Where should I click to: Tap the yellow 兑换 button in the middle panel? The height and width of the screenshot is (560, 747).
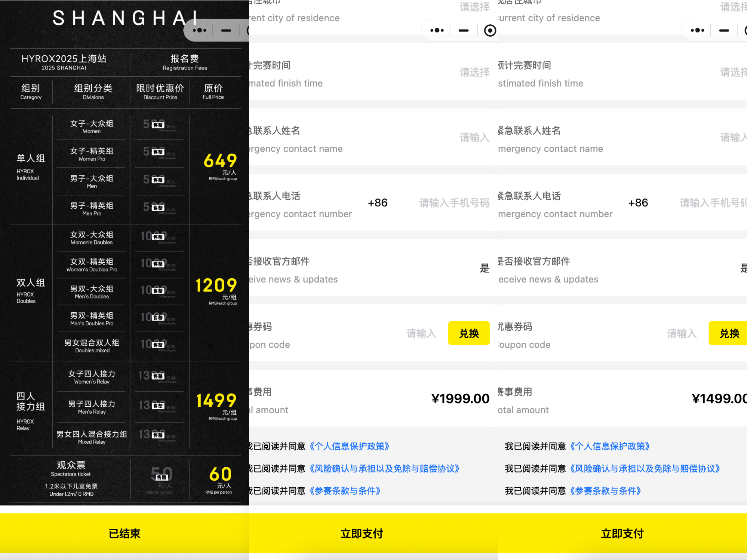pyautogui.click(x=469, y=333)
